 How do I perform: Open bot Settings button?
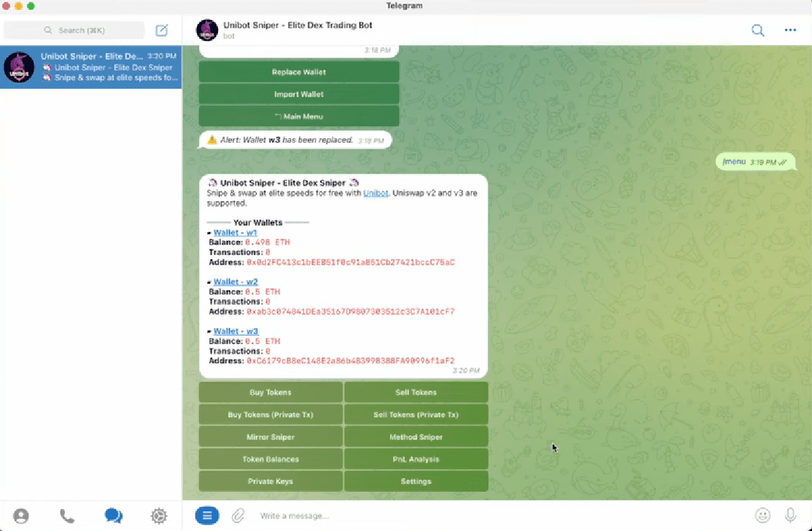(x=416, y=482)
